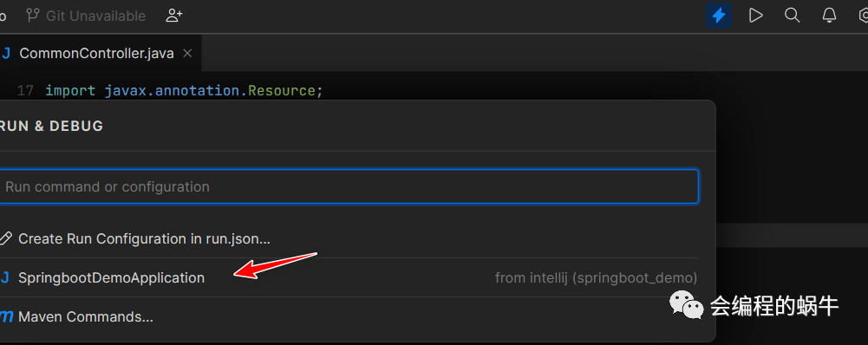868x345 pixels.
Task: Click pencil icon beside Create Run Configuration
Action: click(x=5, y=238)
